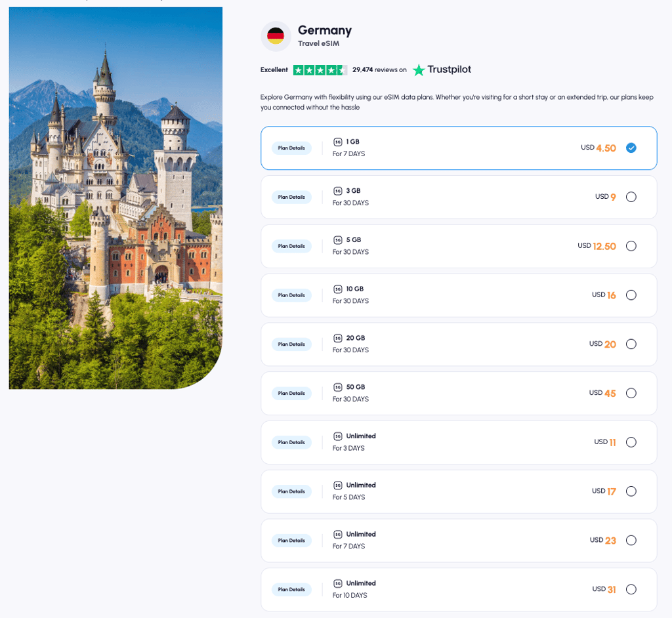Select the 3 GB USD 9 plan radio

(x=631, y=197)
